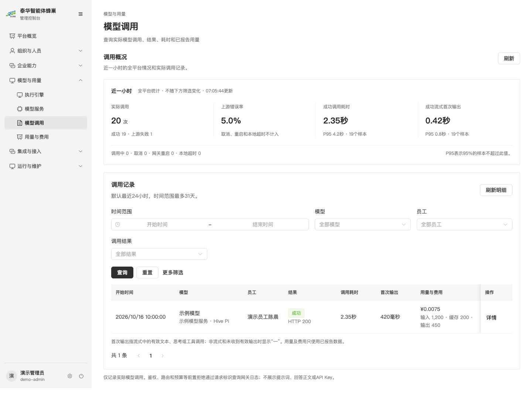Click the 演示管理员 user name
The width and height of the screenshot is (532, 396).
pos(32,373)
